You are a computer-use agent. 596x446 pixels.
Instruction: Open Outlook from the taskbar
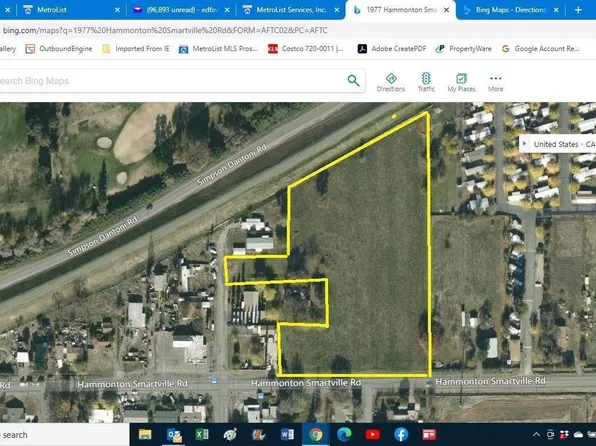(x=174, y=434)
